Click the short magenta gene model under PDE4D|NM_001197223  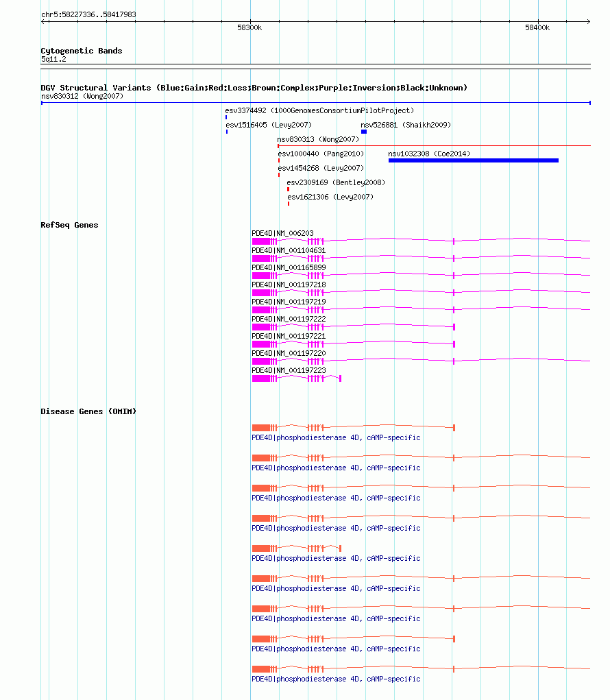(x=297, y=378)
